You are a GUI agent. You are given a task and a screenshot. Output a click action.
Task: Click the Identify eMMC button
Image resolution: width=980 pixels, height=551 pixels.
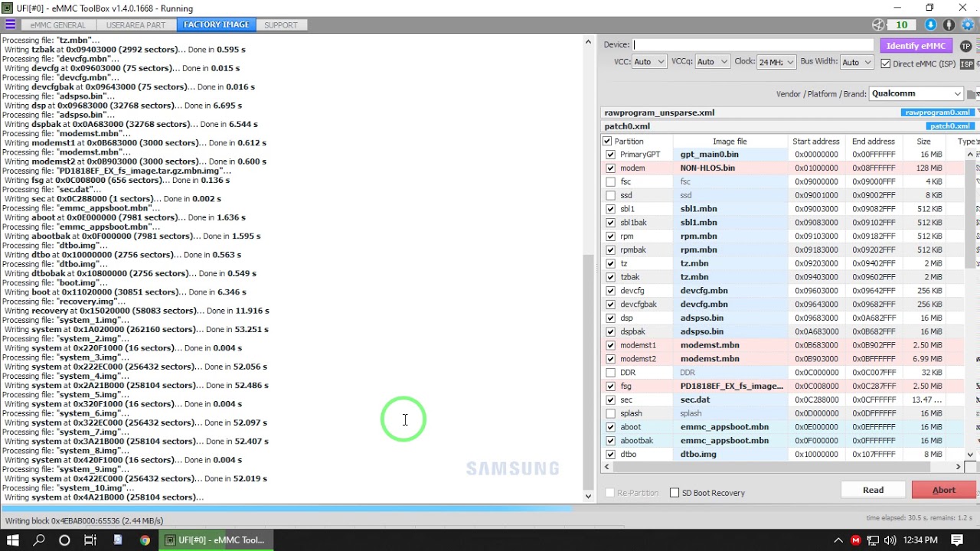click(916, 46)
